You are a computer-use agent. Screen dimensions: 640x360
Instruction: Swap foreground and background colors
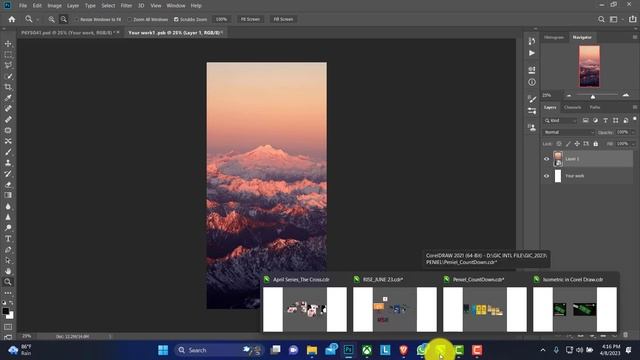[11, 302]
